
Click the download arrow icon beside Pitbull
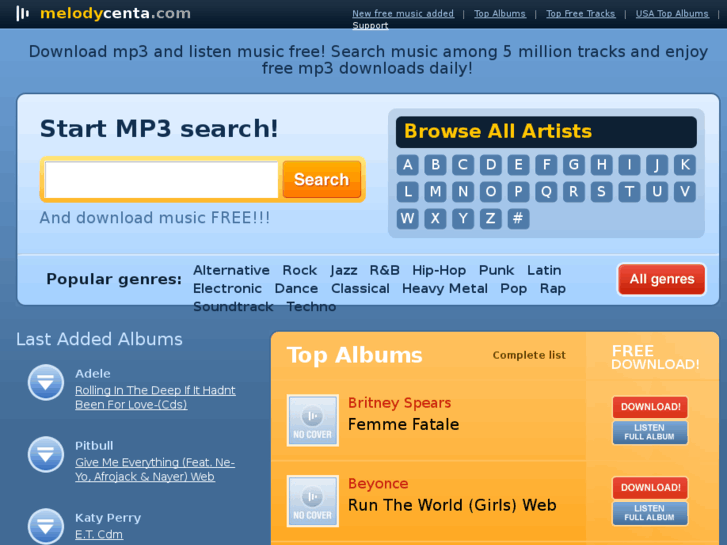tap(45, 455)
